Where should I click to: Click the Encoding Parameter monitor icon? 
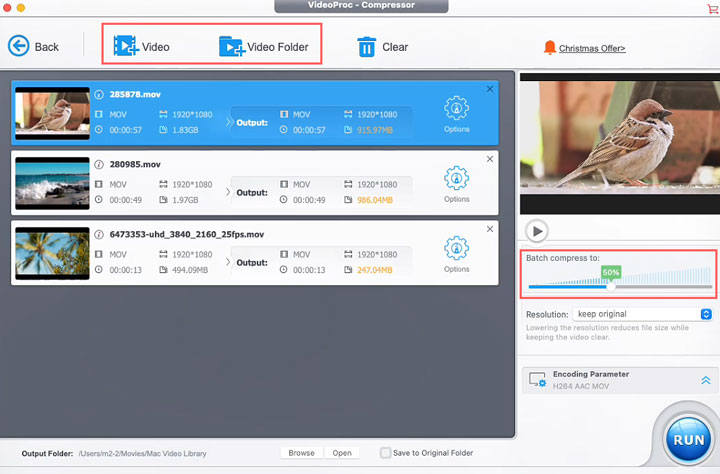537,380
